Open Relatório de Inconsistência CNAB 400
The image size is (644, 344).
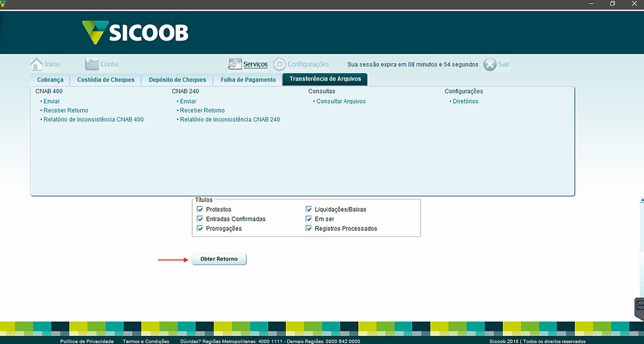[93, 120]
